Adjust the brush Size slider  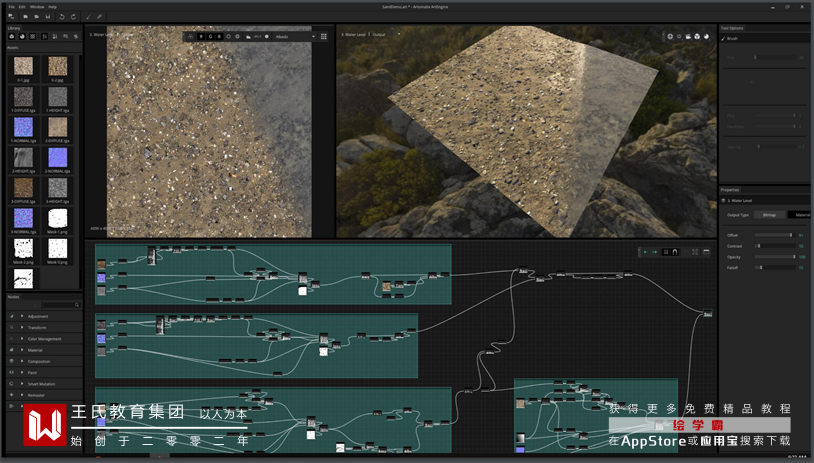point(775,57)
